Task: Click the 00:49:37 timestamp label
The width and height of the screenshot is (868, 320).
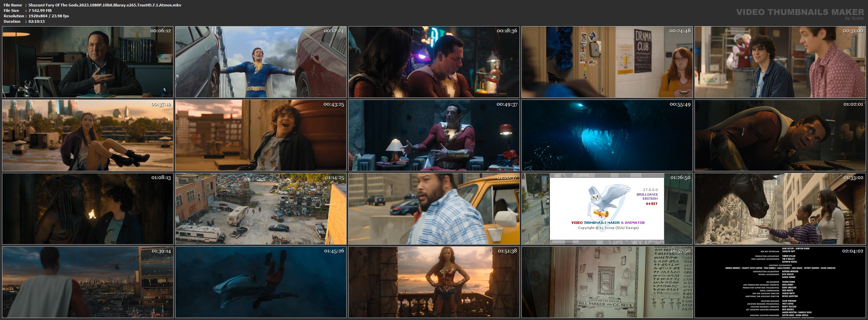Action: [507, 104]
